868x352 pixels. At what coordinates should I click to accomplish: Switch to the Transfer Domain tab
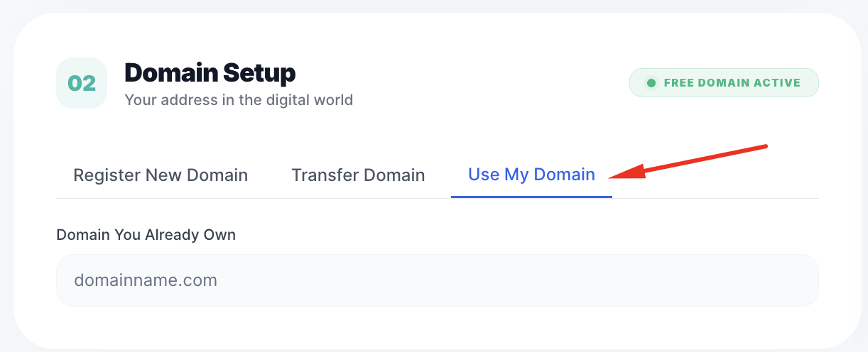358,175
